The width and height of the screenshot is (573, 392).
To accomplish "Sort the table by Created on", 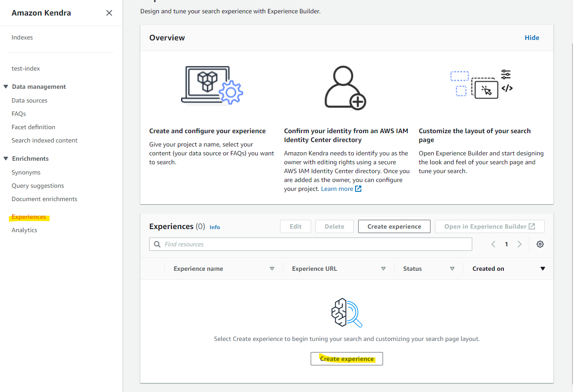I will point(543,268).
